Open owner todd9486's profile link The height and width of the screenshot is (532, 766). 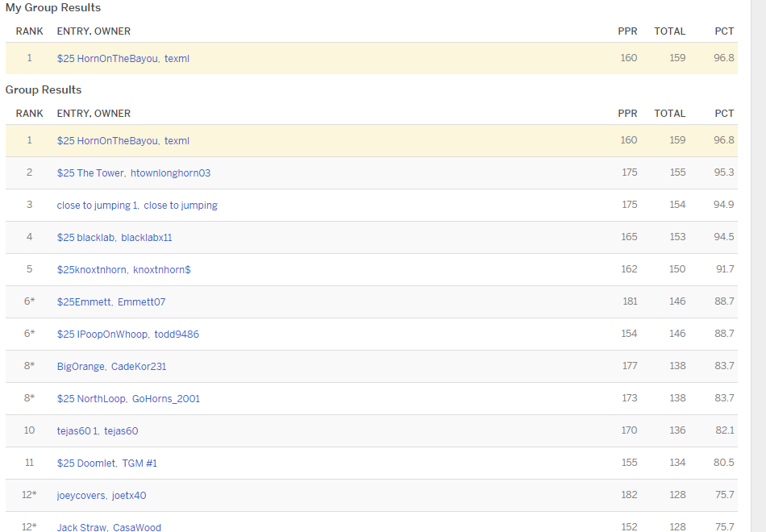(x=177, y=335)
